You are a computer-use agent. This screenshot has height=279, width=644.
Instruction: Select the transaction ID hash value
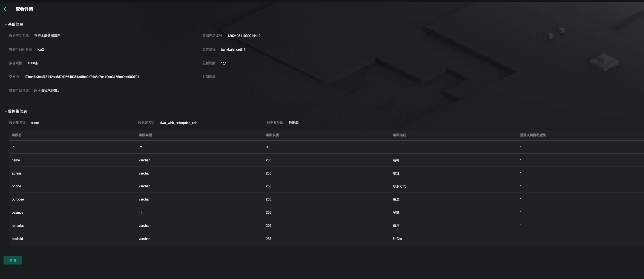pyautogui.click(x=82, y=77)
